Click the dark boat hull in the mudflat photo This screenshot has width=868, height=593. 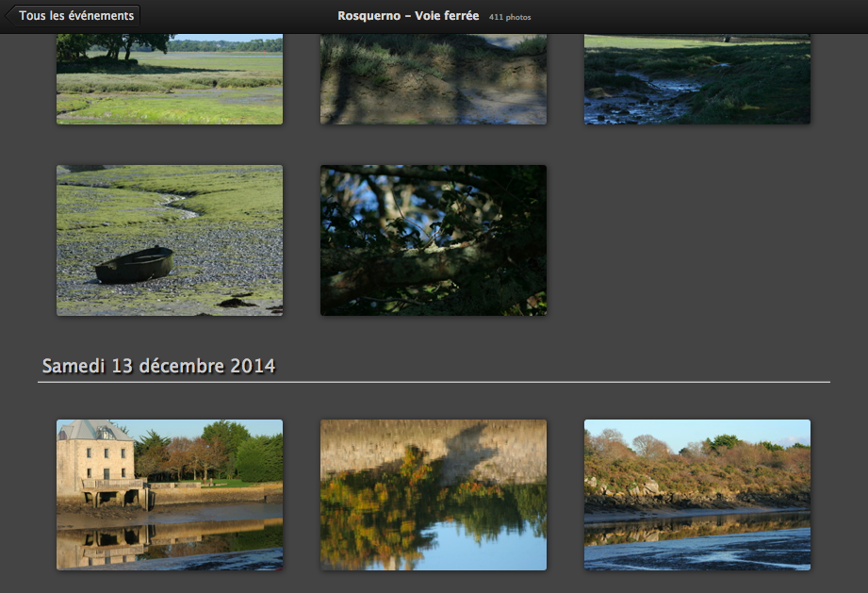[x=134, y=266]
